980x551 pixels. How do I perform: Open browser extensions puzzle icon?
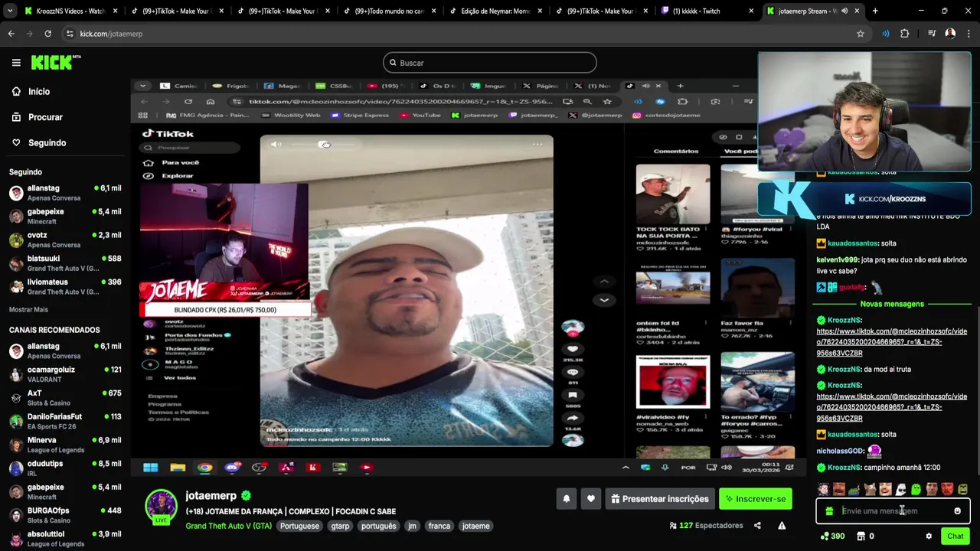click(904, 34)
